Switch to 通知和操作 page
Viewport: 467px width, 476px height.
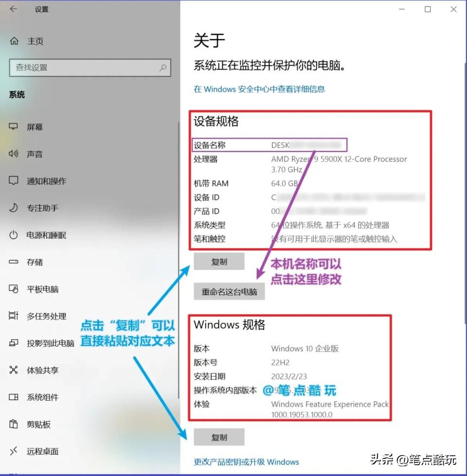[47, 181]
